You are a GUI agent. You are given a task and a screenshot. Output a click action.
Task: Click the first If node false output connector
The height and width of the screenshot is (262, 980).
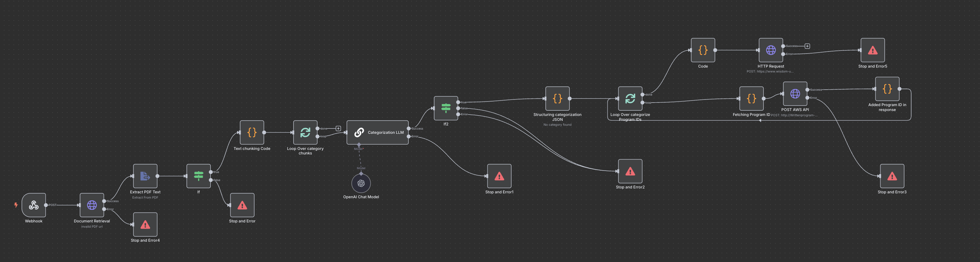point(211,180)
